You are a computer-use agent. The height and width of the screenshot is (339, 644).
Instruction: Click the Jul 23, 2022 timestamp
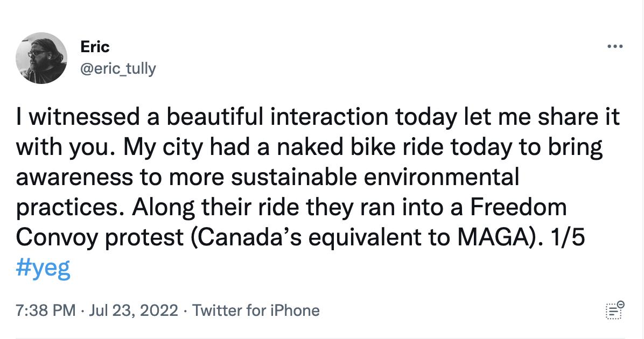coord(133,310)
